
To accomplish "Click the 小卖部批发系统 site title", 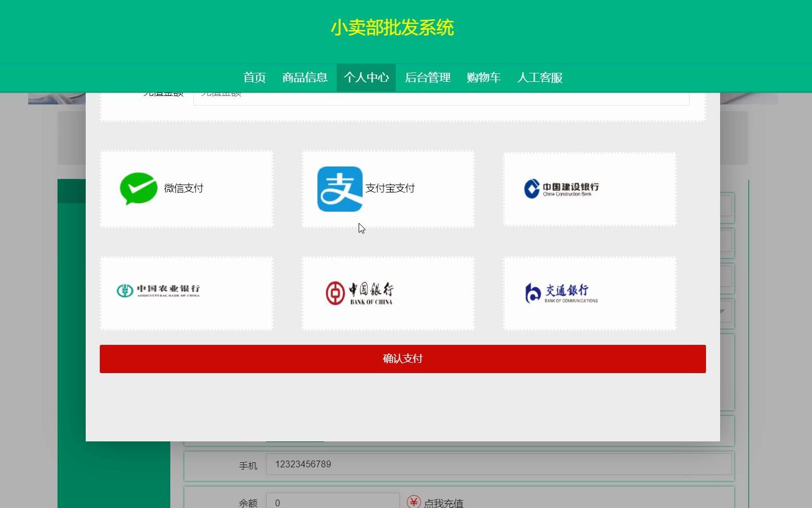I will pyautogui.click(x=392, y=28).
